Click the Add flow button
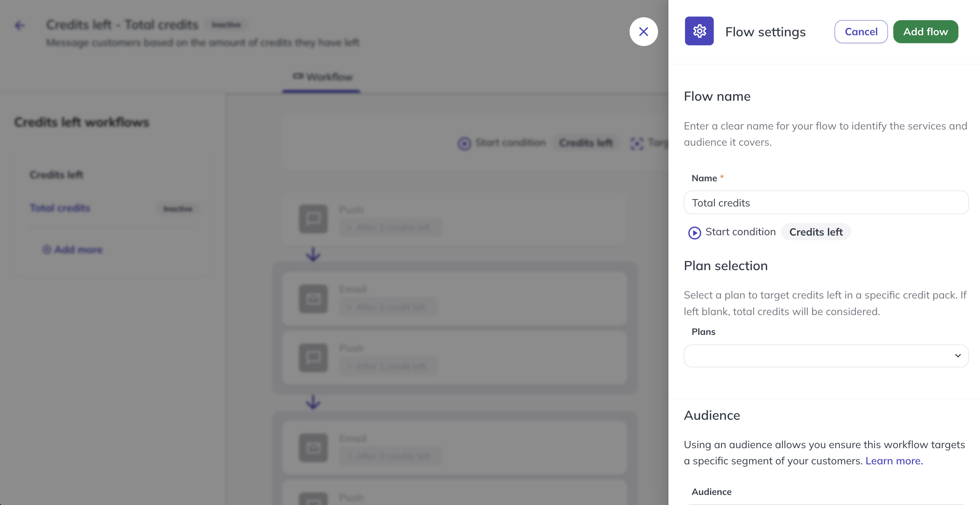This screenshot has width=980, height=505. click(925, 32)
